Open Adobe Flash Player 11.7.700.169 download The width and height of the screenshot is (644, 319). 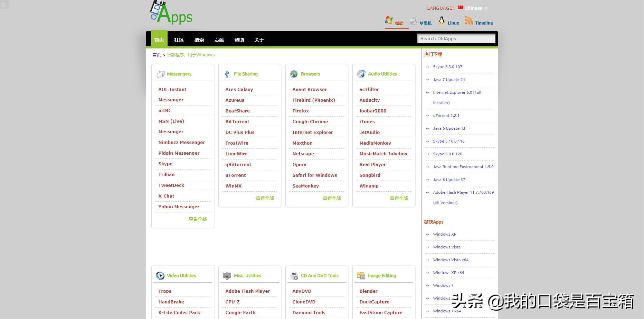463,198
